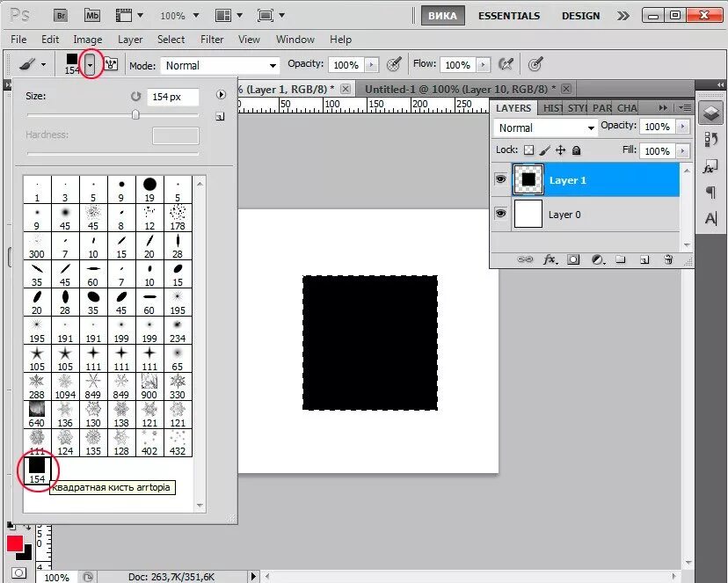Switch to the ВИКА workspace
This screenshot has height=583, width=728.
click(x=442, y=16)
